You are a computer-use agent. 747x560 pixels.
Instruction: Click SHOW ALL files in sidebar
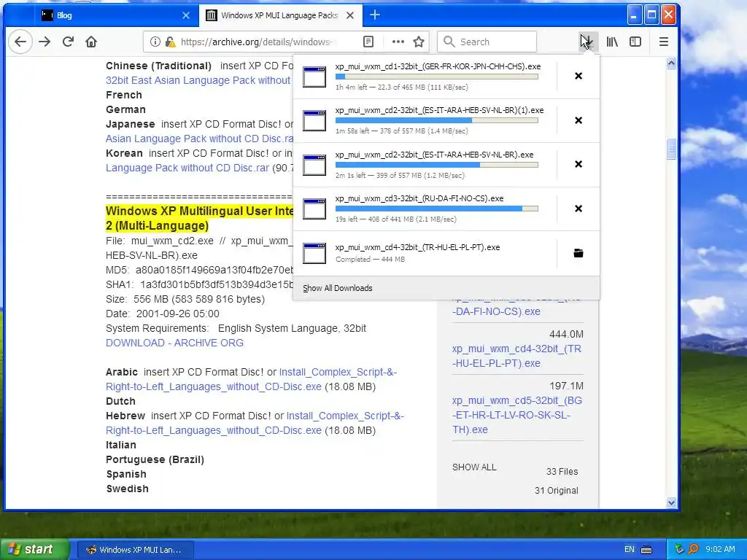(474, 467)
